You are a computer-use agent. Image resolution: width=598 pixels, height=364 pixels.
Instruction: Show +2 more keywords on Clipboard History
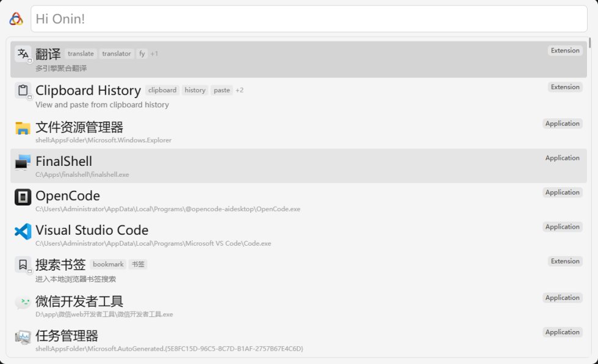pos(239,90)
